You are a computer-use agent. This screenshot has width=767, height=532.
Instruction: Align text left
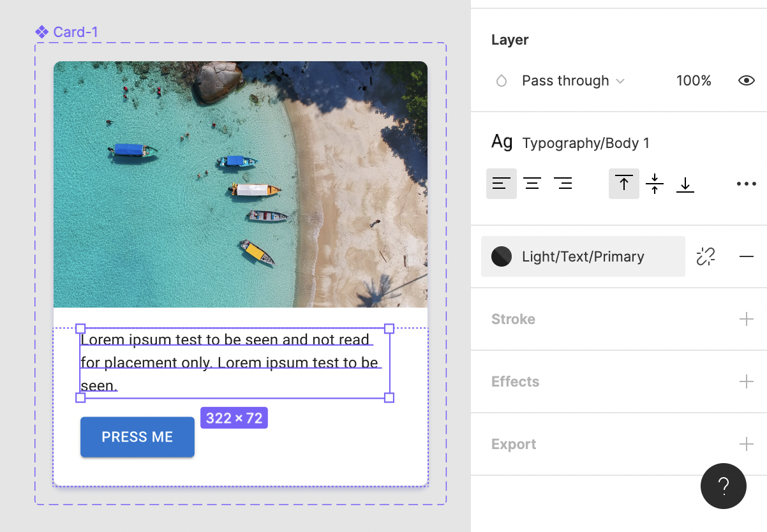click(502, 184)
